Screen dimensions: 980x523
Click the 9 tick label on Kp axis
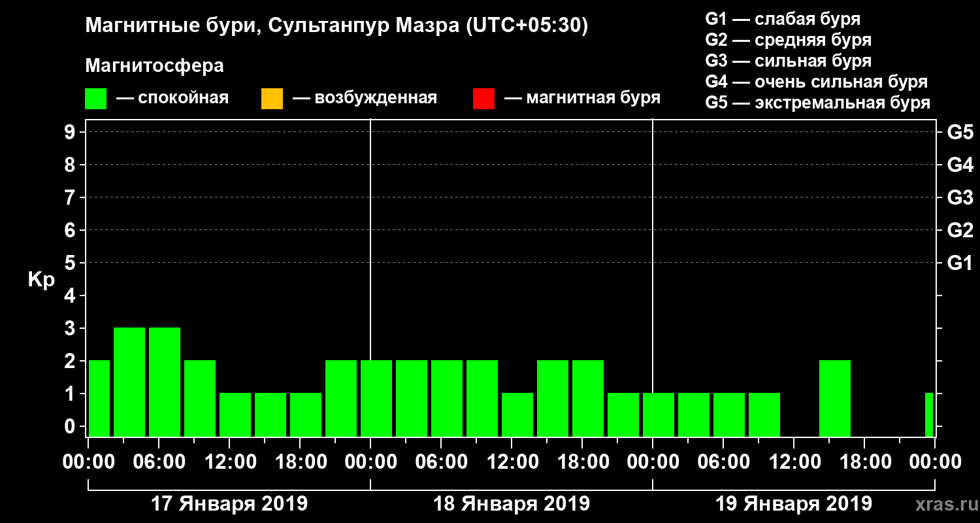point(71,133)
